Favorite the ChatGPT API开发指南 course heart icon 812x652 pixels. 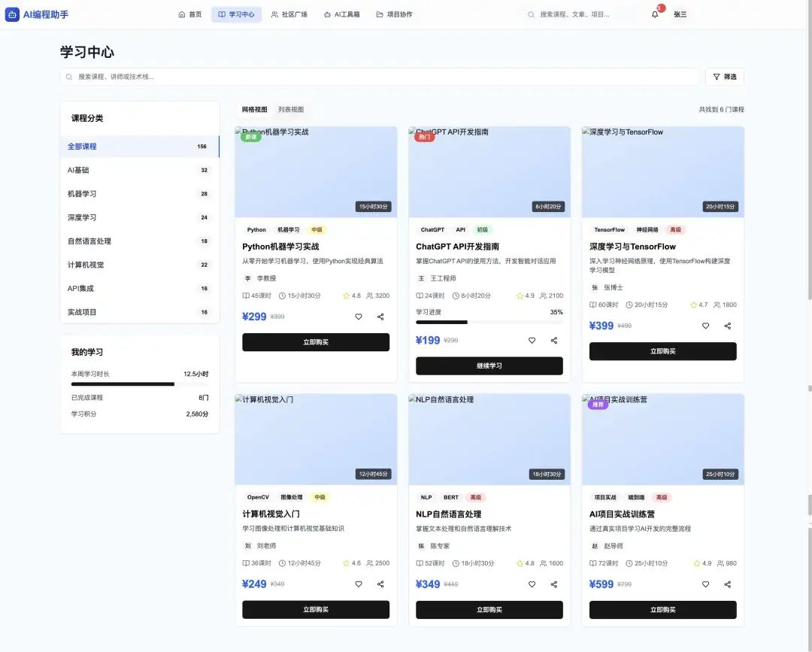click(x=532, y=340)
